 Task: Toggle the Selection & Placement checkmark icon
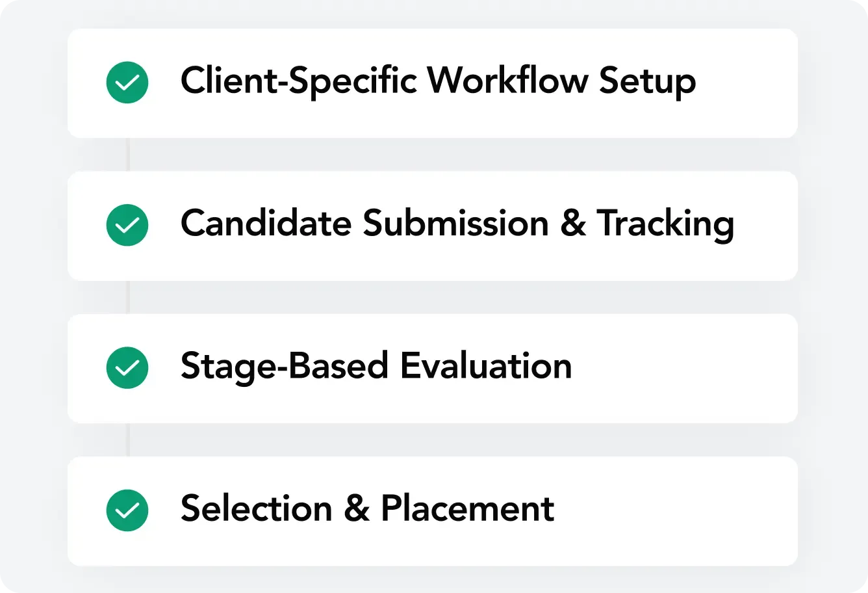click(x=127, y=510)
